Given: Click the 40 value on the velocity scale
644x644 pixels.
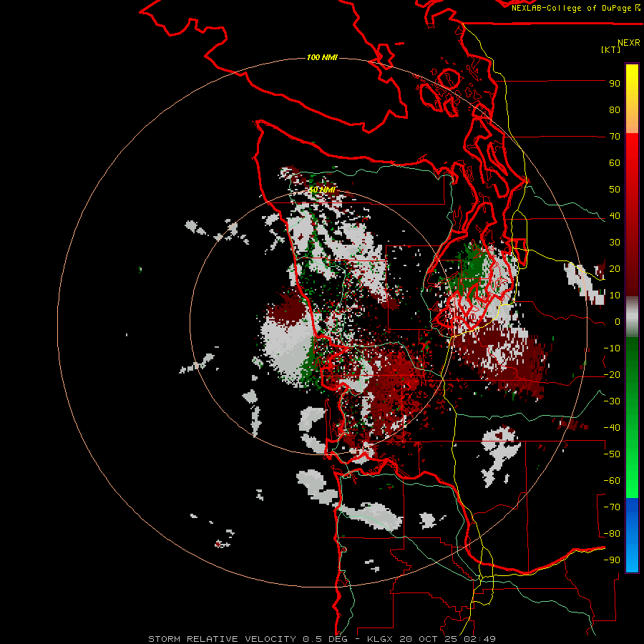Looking at the screenshot, I should (x=615, y=216).
